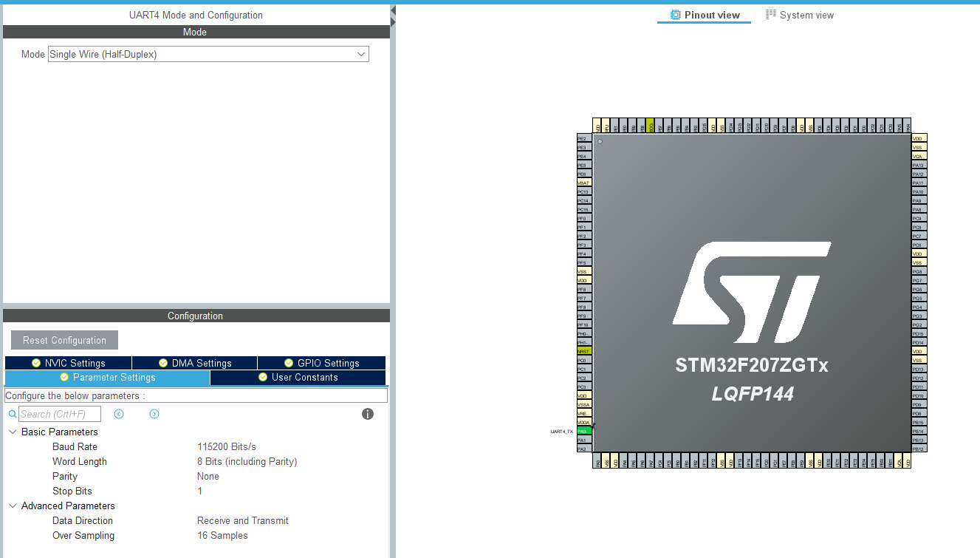Switch to the GPIO Settings tab
This screenshot has width=980, height=558.
click(322, 363)
